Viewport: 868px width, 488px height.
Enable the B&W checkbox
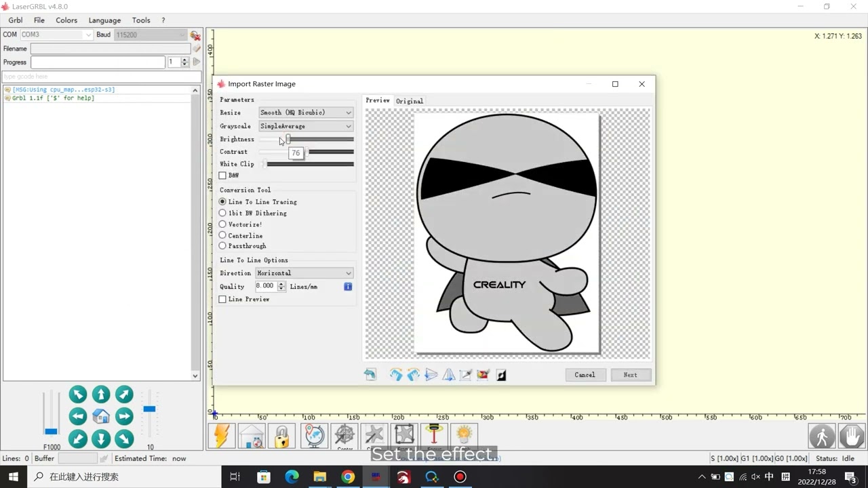(x=222, y=176)
